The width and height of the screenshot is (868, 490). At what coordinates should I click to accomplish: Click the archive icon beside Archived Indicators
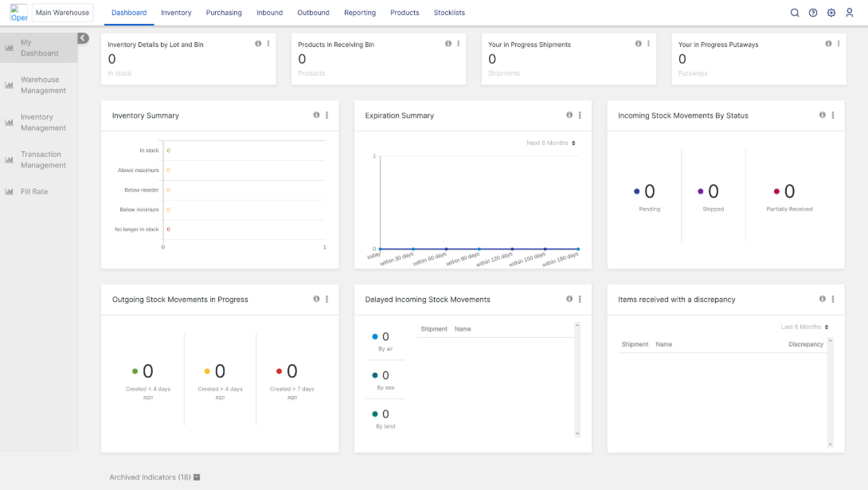197,477
